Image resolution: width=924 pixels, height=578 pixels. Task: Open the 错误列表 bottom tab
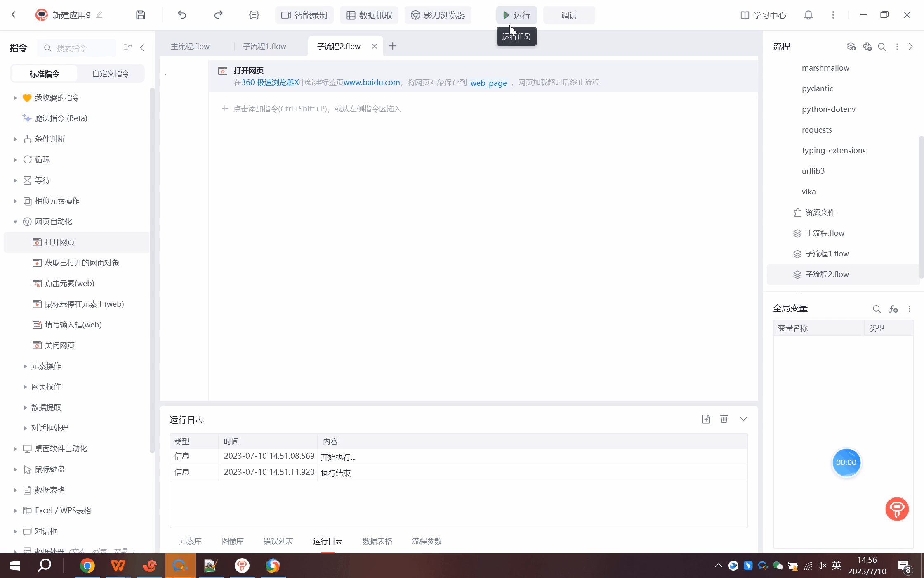coord(278,541)
